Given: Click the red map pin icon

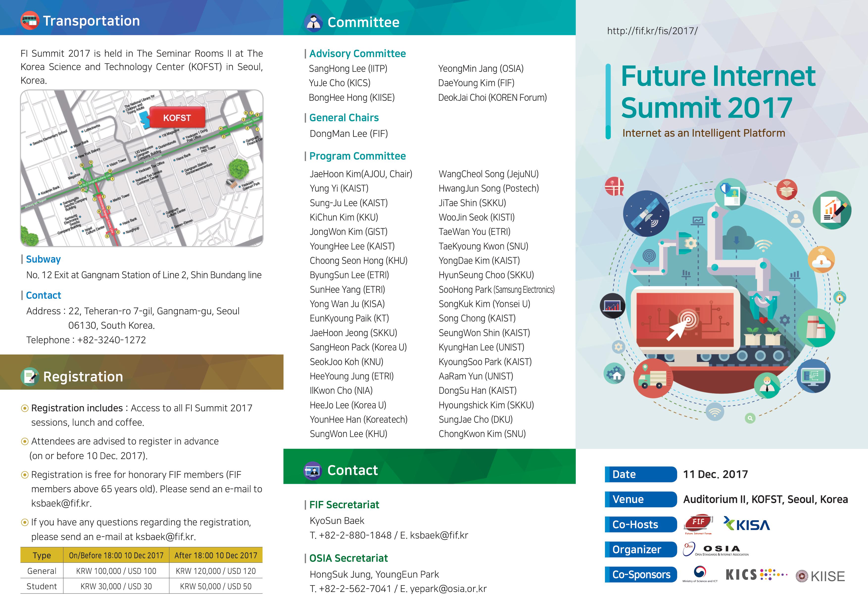Looking at the screenshot, I should pos(614,186).
